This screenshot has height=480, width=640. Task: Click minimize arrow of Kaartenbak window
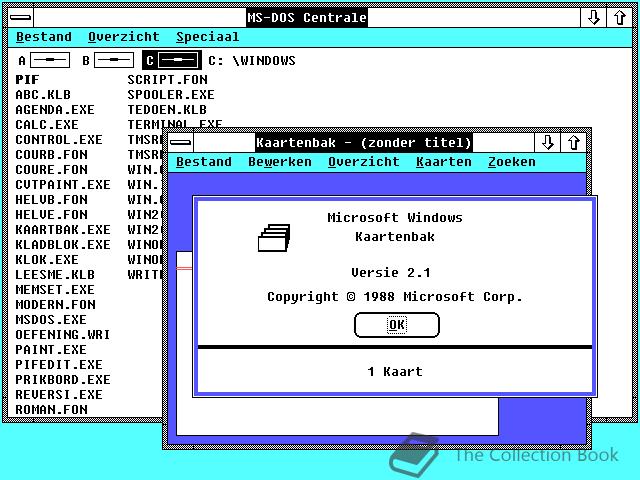(547, 142)
